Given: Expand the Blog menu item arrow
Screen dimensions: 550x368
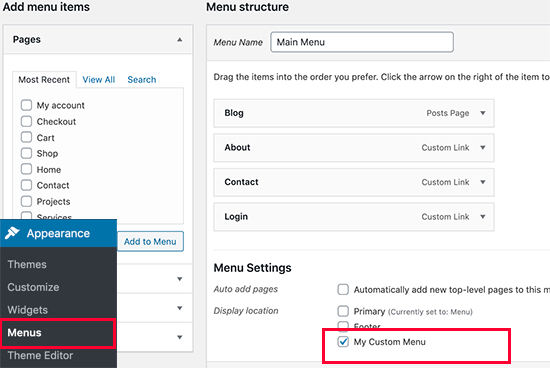Looking at the screenshot, I should (x=483, y=113).
